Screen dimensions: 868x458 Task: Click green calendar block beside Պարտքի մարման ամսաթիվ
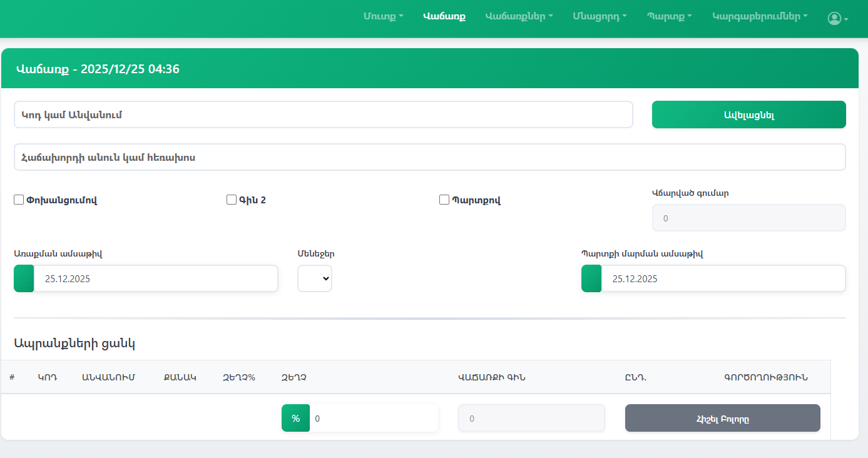pos(591,278)
